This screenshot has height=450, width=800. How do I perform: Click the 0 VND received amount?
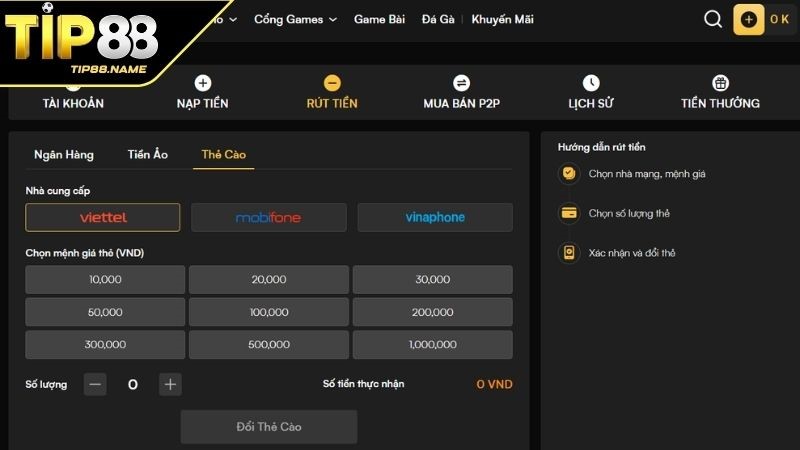click(x=494, y=384)
